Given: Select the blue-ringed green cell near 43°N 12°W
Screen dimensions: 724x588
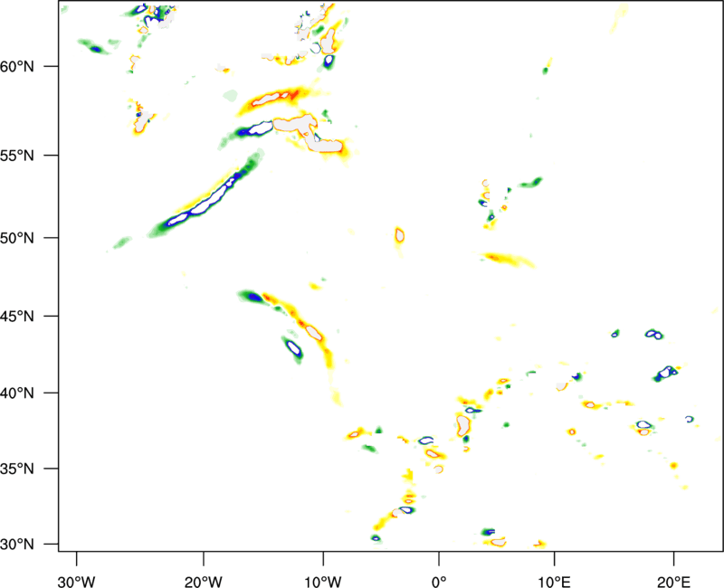Looking at the screenshot, I should coord(293,346).
